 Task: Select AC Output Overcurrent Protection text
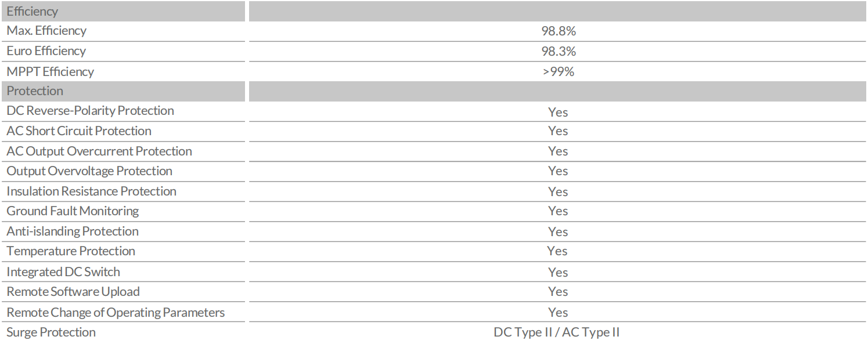click(99, 151)
